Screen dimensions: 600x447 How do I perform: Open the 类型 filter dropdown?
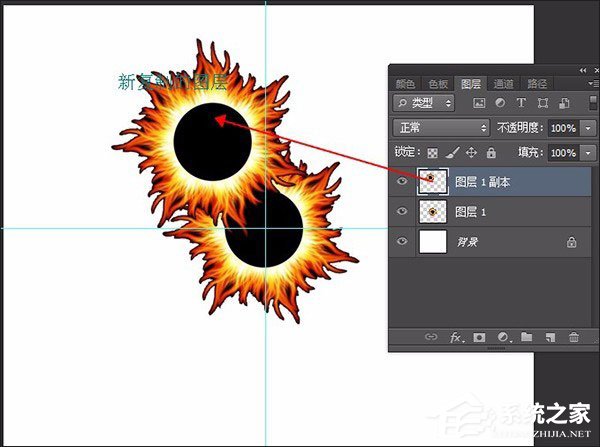[424, 103]
